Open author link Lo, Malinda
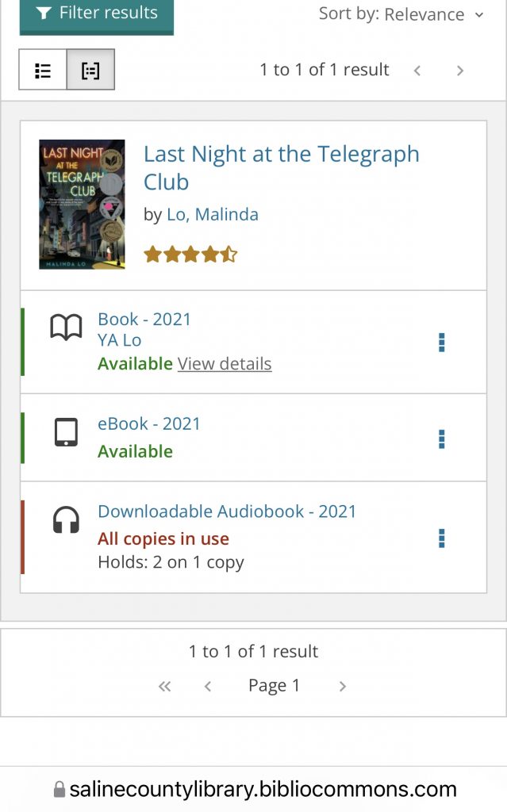The width and height of the screenshot is (507, 812). pyautogui.click(x=212, y=214)
